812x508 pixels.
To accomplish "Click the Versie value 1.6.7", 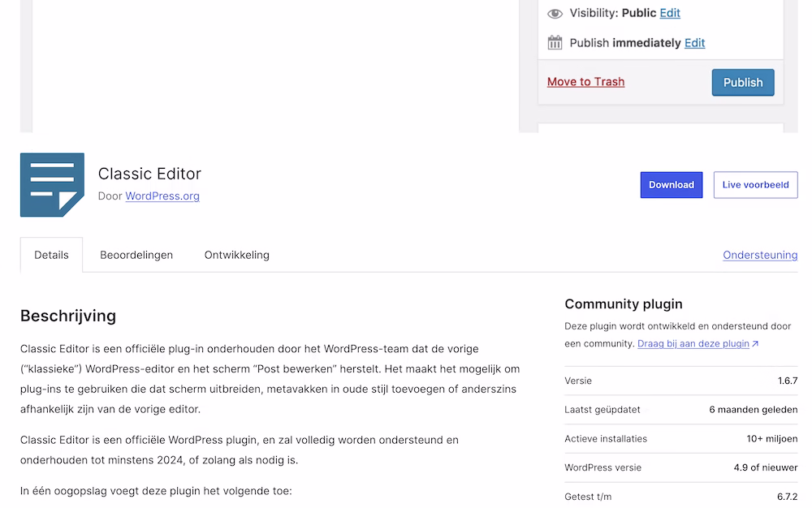I will coord(787,381).
